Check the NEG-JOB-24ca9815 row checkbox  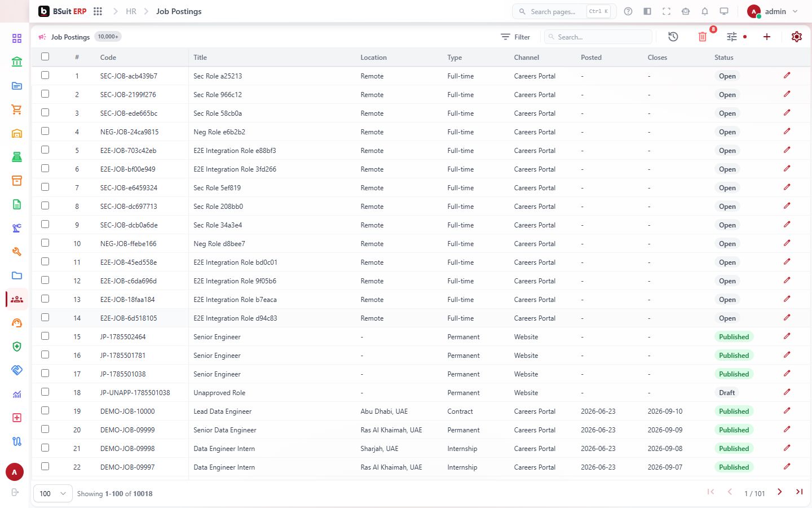45,131
